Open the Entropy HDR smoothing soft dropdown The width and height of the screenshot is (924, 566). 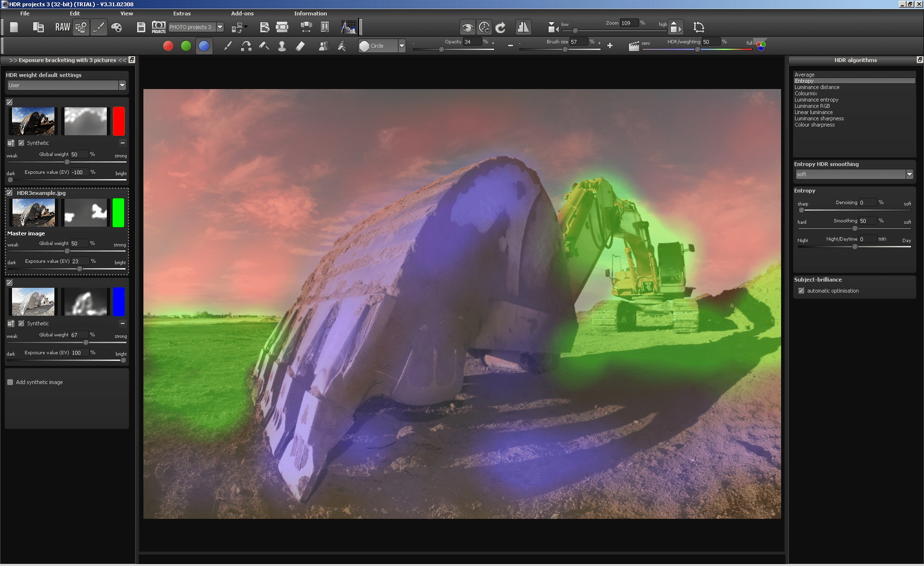(910, 174)
